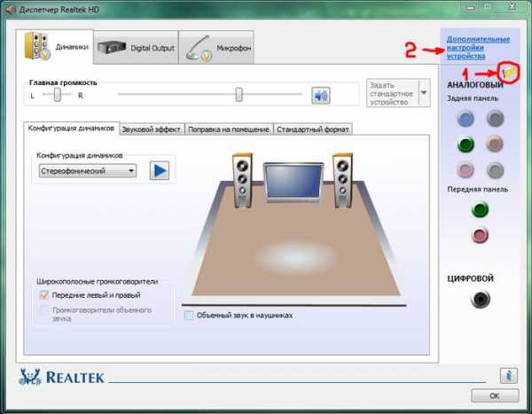The image size is (532, 414).
Task: Select the green front panel jack
Action: pos(480,209)
